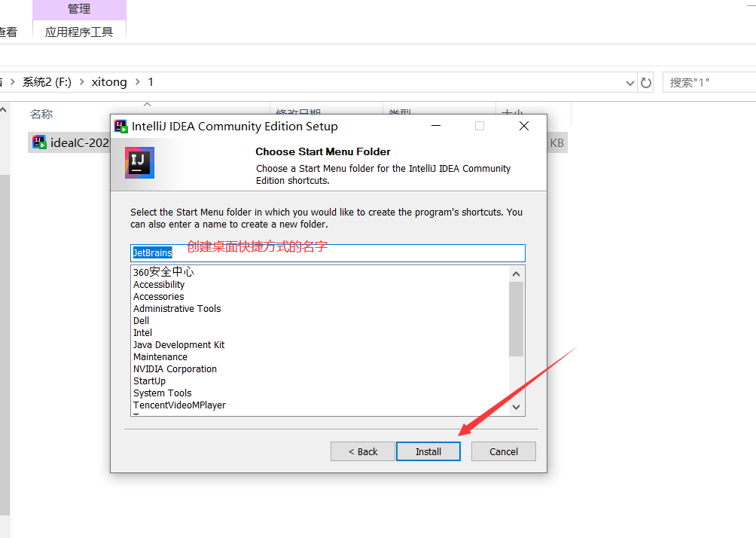Go back with the < Back button

[x=363, y=451]
